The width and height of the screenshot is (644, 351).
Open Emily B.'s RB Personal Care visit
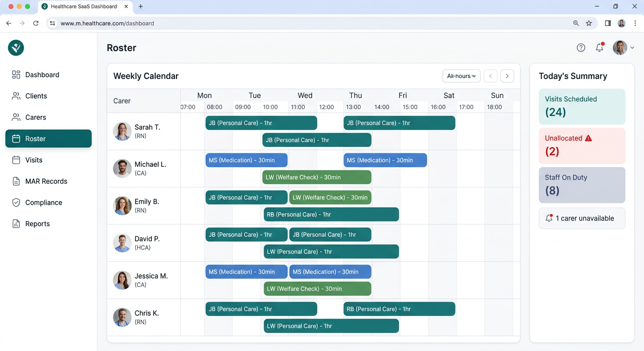click(x=331, y=214)
